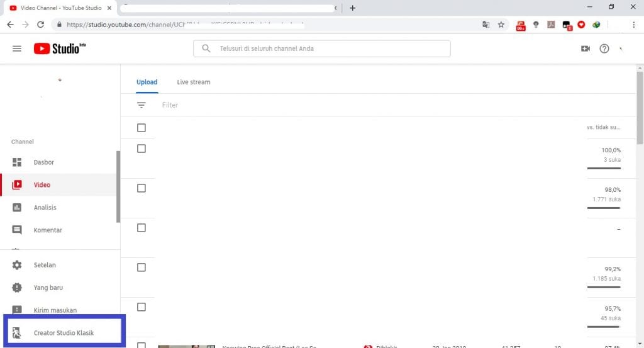644x348 pixels.
Task: Switch to the Live stream tab
Action: pos(194,82)
